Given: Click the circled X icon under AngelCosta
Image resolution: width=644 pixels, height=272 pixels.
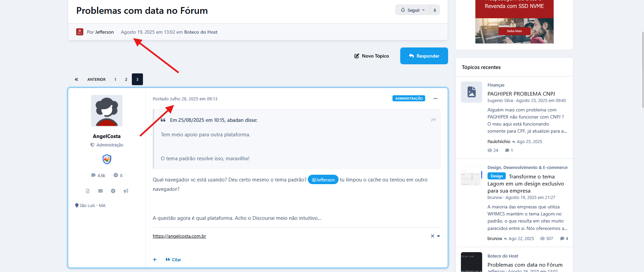Looking at the screenshot, I should pyautogui.click(x=113, y=191).
